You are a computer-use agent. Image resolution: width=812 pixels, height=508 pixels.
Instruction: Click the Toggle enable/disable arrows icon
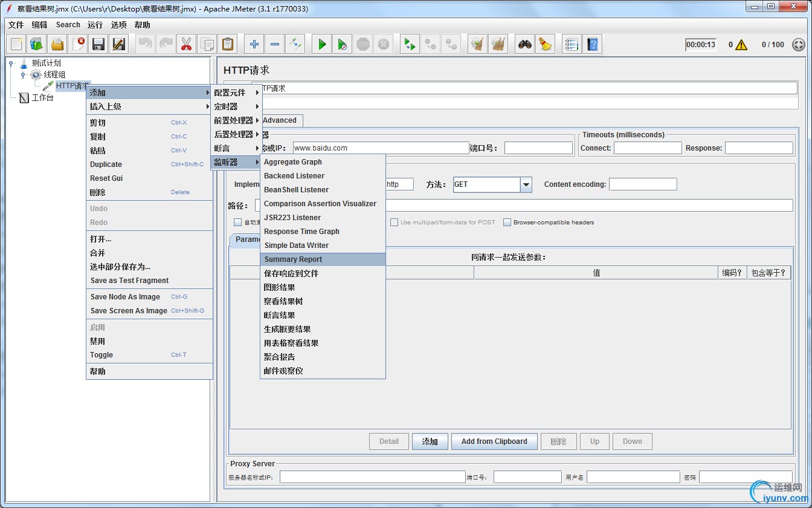pos(295,44)
